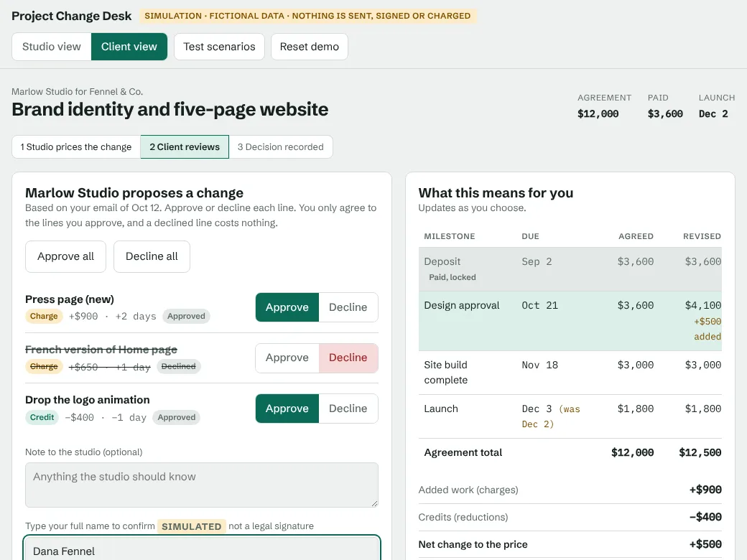
Task: Click the Approved pill on logo animation line
Action: (176, 418)
